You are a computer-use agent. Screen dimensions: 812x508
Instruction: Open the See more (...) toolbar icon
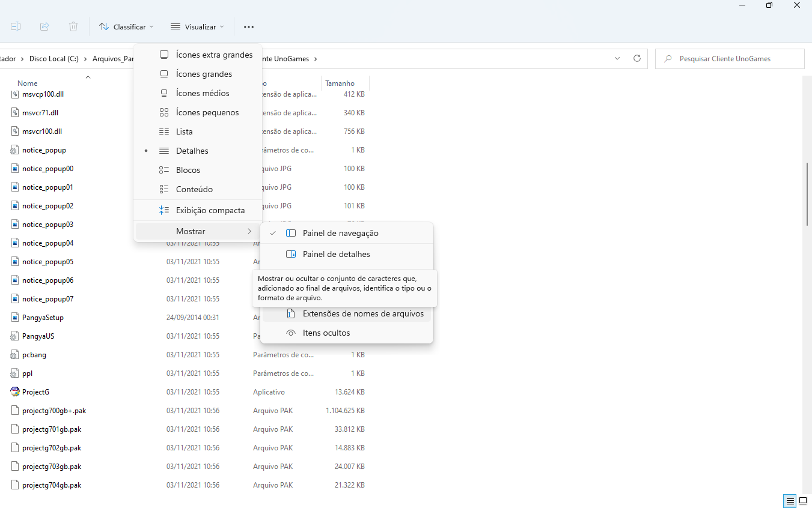(x=248, y=26)
